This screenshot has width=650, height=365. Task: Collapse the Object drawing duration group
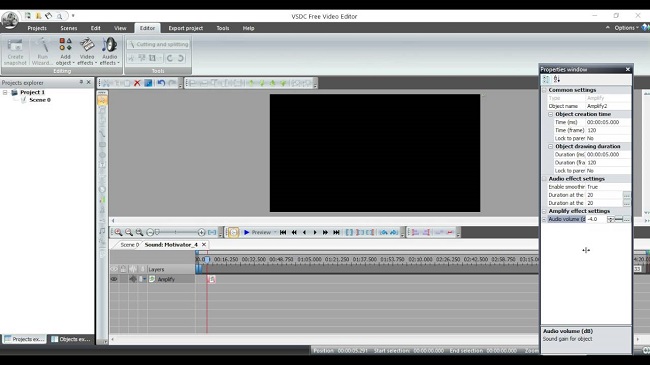click(551, 146)
